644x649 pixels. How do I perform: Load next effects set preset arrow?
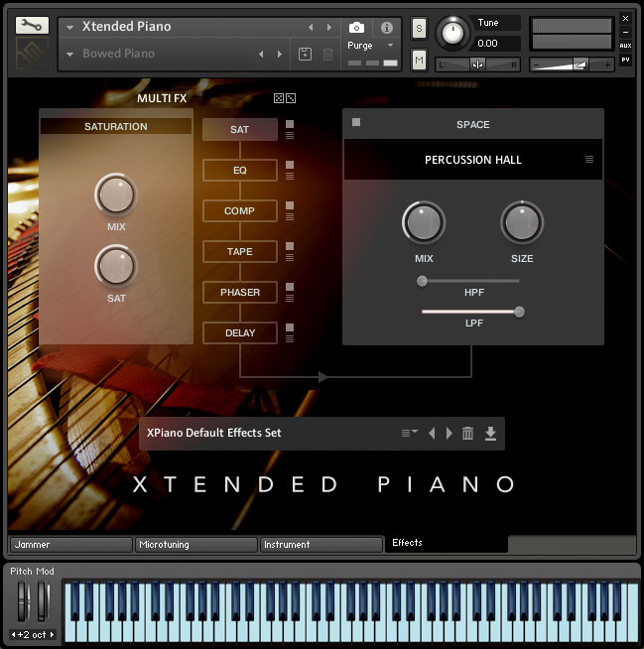(450, 434)
